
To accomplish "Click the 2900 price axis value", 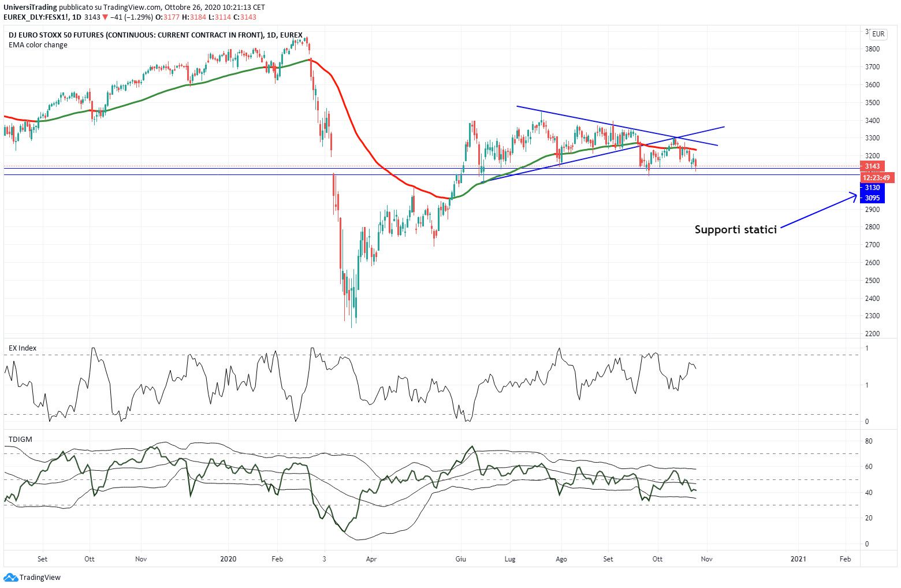I will (x=872, y=210).
